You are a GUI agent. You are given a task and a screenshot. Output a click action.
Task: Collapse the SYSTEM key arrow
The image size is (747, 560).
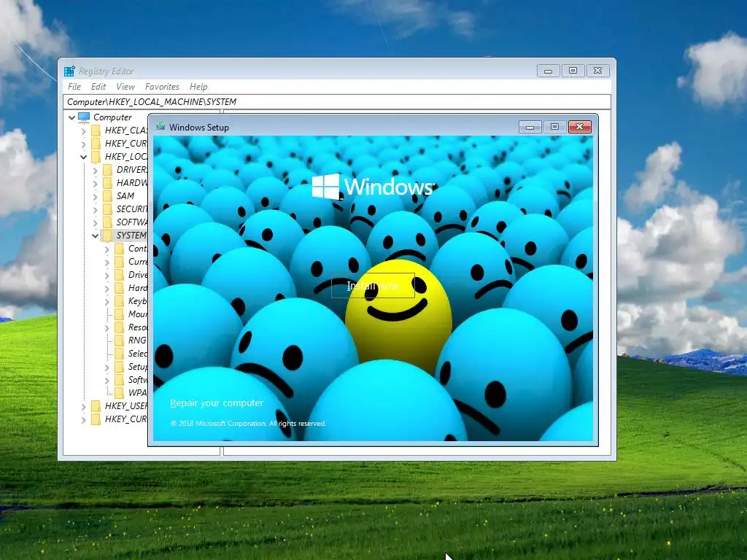[95, 236]
